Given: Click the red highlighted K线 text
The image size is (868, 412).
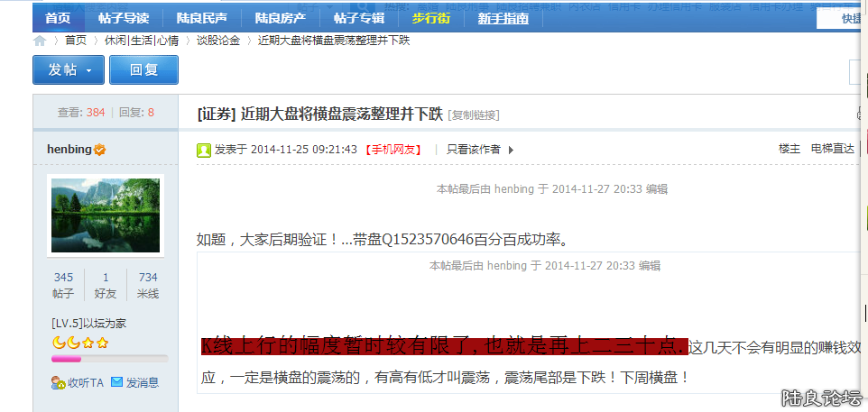Looking at the screenshot, I should click(445, 347).
